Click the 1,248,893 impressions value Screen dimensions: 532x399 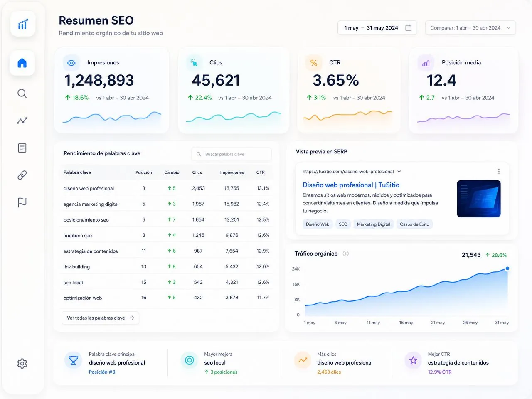pos(99,81)
